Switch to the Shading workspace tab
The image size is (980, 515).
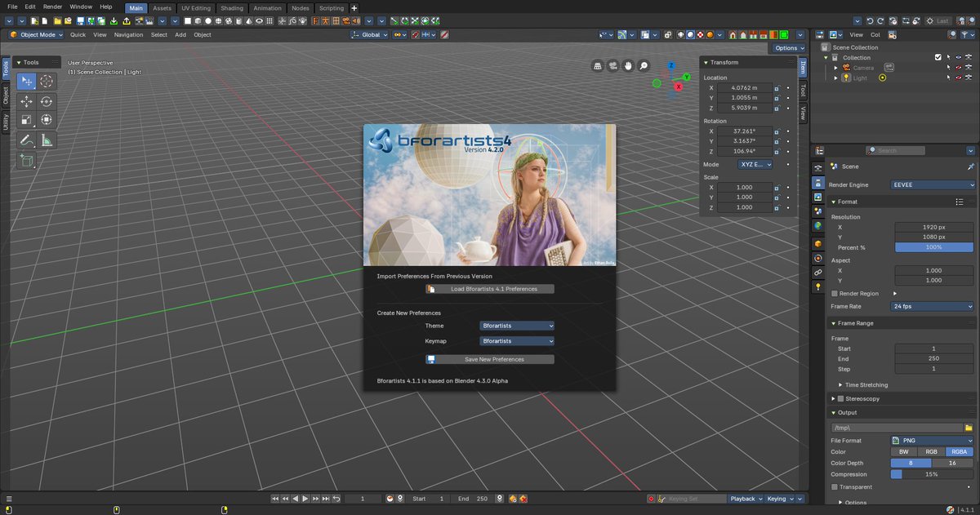click(231, 8)
